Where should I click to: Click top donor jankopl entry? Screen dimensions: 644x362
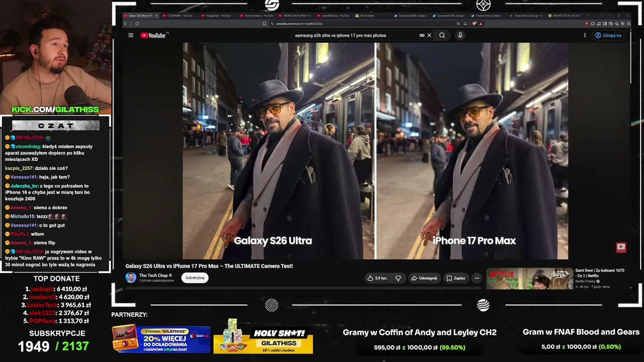pyautogui.click(x=57, y=289)
